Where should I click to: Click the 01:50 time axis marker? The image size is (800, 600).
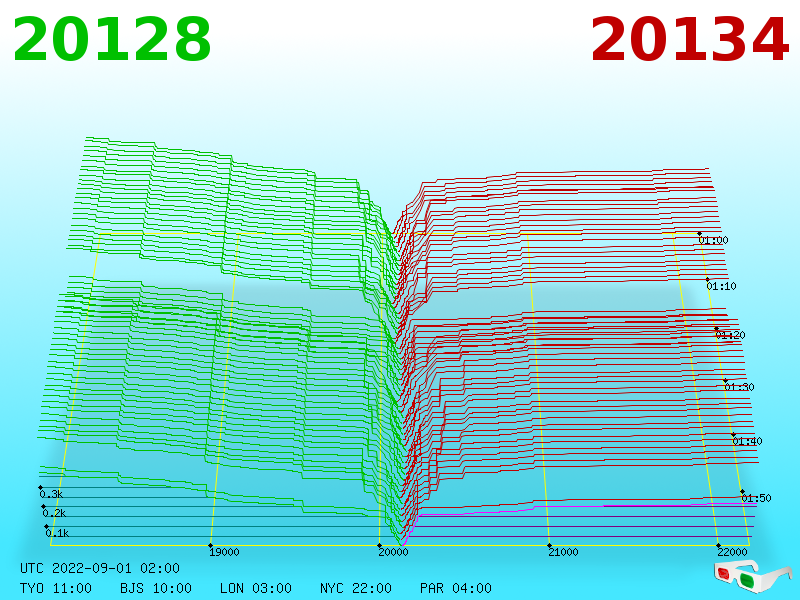coord(756,498)
